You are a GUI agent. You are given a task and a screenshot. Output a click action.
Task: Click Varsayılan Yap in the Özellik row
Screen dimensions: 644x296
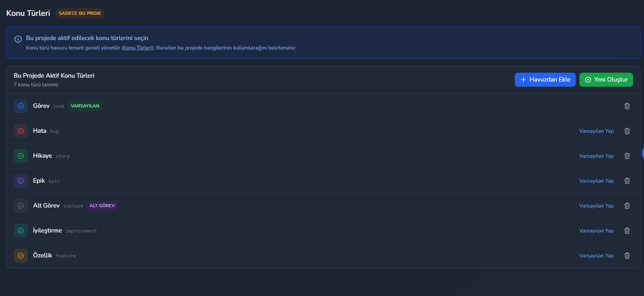tap(596, 256)
